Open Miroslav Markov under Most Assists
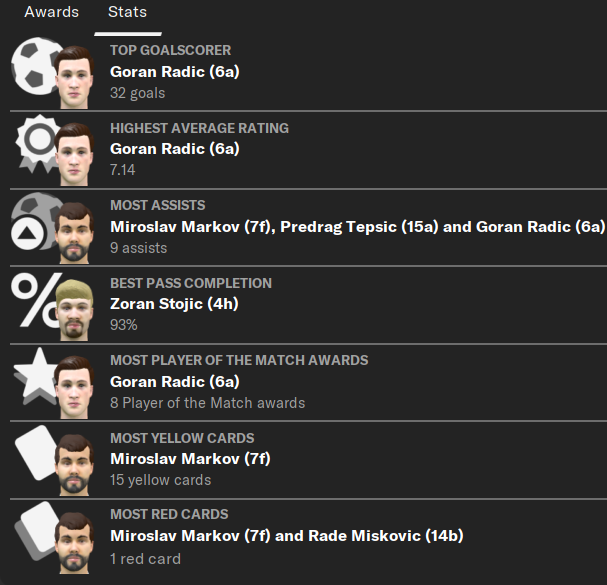Viewport: 607px width, 585px height. 190,226
